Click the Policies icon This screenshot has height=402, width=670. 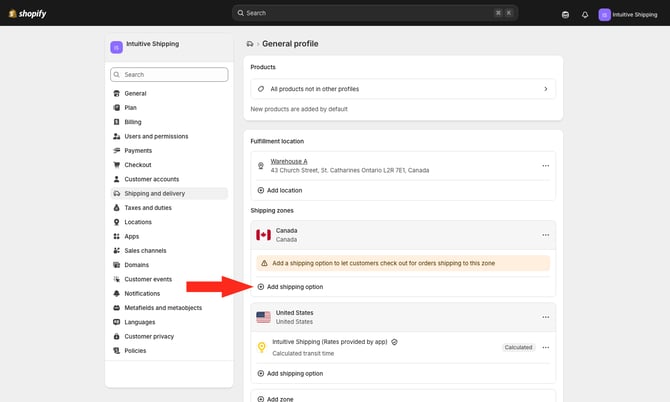click(117, 351)
